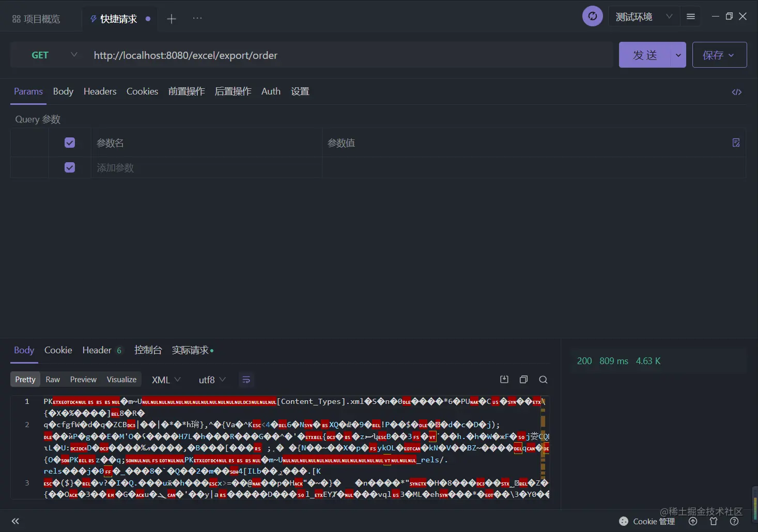Uncheck the first query parameter checkbox
Image resolution: width=758 pixels, height=532 pixels.
pyautogui.click(x=70, y=143)
